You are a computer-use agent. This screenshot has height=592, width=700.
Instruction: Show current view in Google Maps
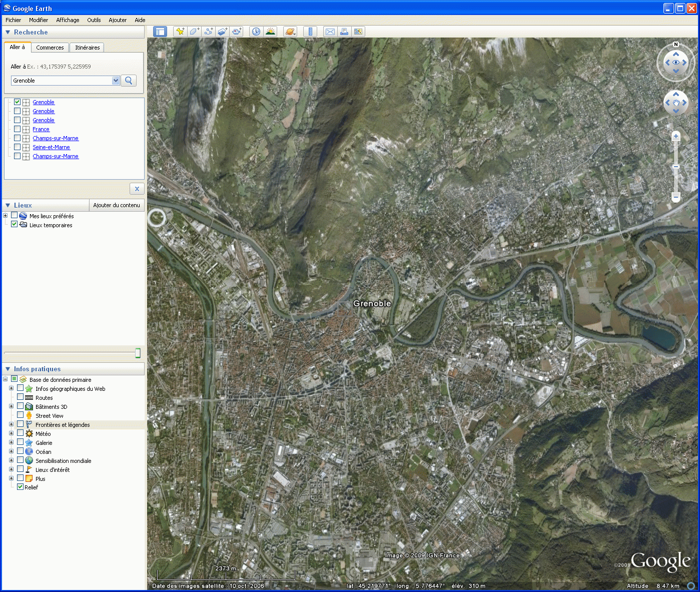coord(358,32)
